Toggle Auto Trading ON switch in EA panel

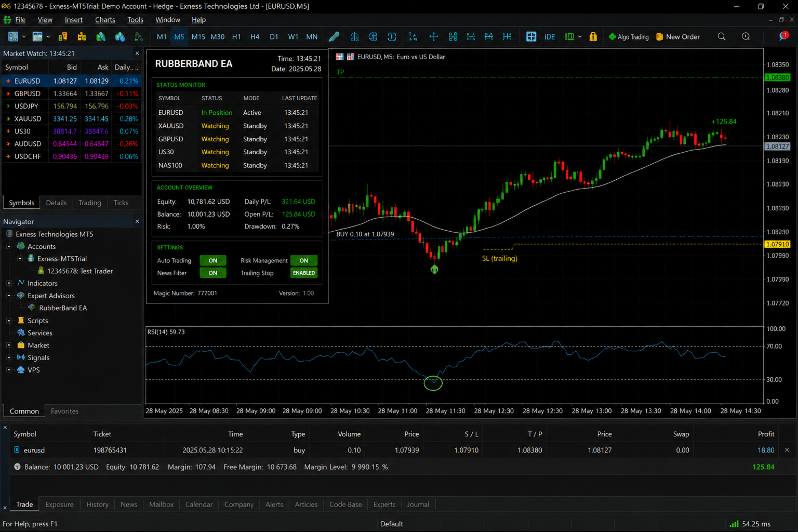tap(213, 260)
